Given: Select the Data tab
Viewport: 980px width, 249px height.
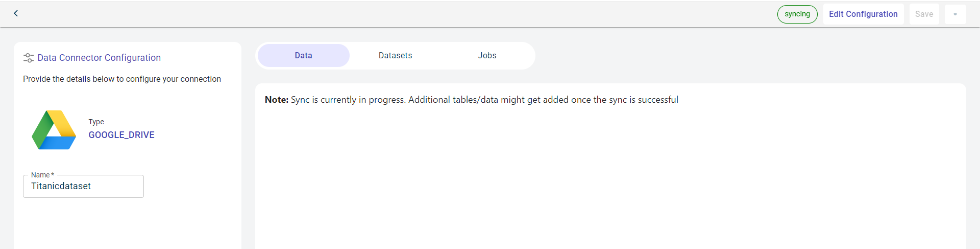Looking at the screenshot, I should click(303, 55).
